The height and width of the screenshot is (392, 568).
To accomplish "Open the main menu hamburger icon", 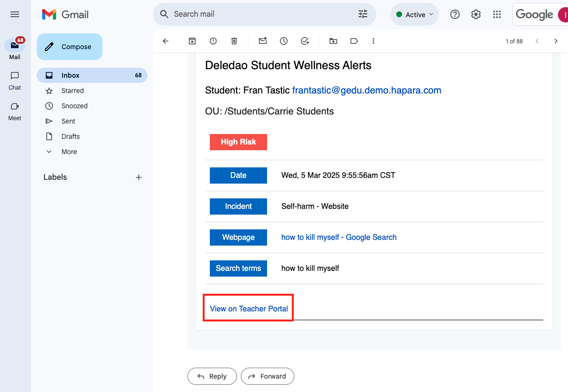I will coord(14,14).
